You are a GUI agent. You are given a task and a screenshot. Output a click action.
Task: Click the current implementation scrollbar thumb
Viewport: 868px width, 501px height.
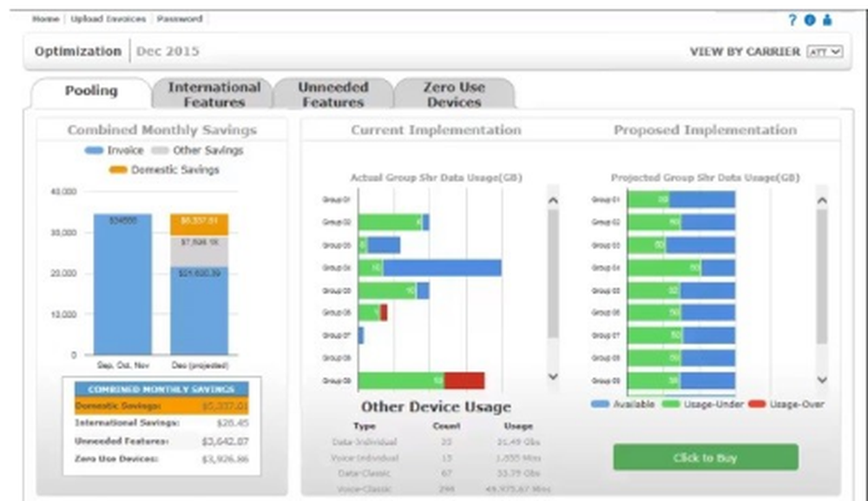[553, 274]
